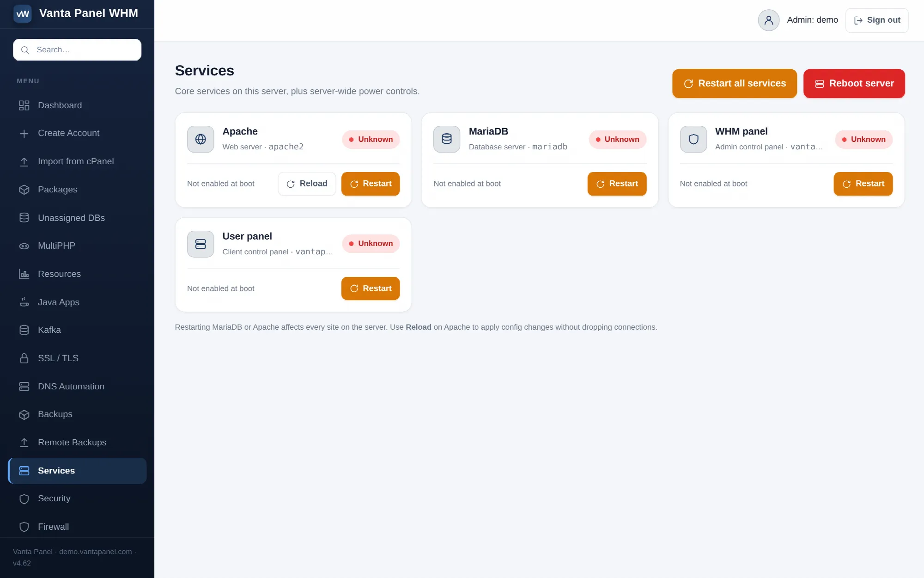Reload the Apache service
This screenshot has height=578, width=924.
307,184
